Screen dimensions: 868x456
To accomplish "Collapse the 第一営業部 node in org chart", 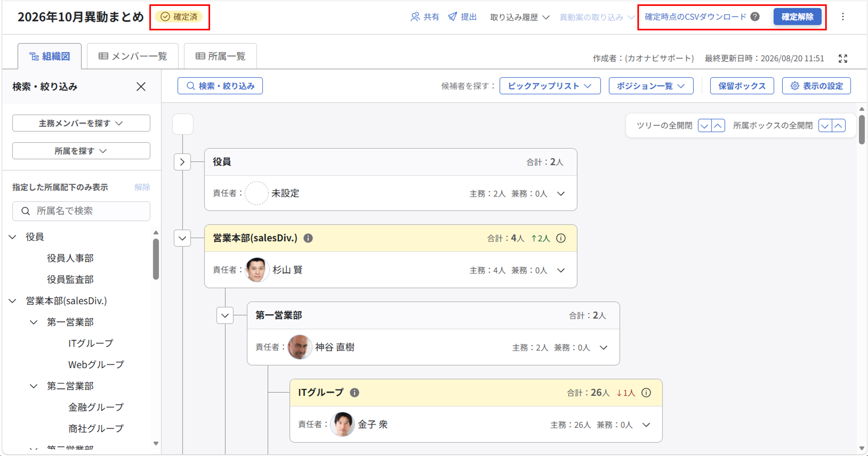I will 225,315.
